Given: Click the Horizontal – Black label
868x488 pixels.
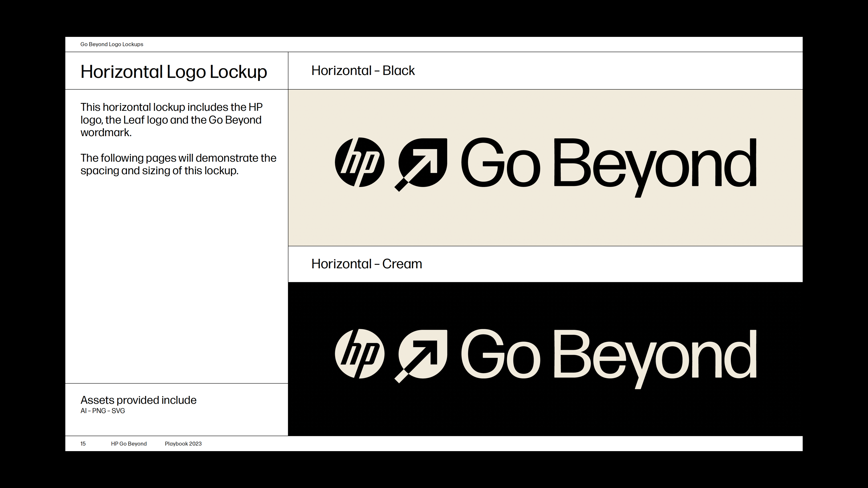Looking at the screenshot, I should point(363,71).
